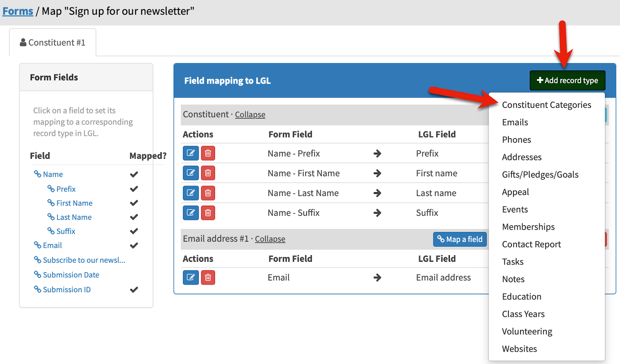Choose Constituent Categories from the menu
Viewport: 620px width, 364px height.
click(546, 105)
